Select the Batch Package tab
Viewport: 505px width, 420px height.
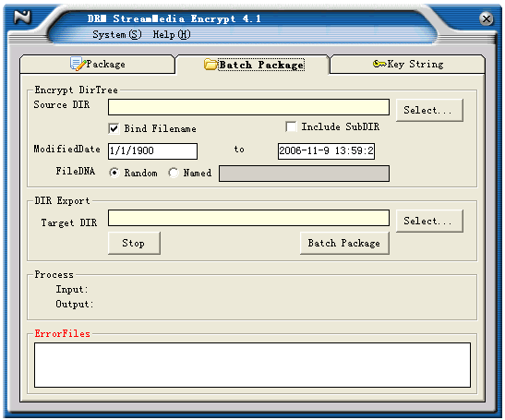coord(254,65)
